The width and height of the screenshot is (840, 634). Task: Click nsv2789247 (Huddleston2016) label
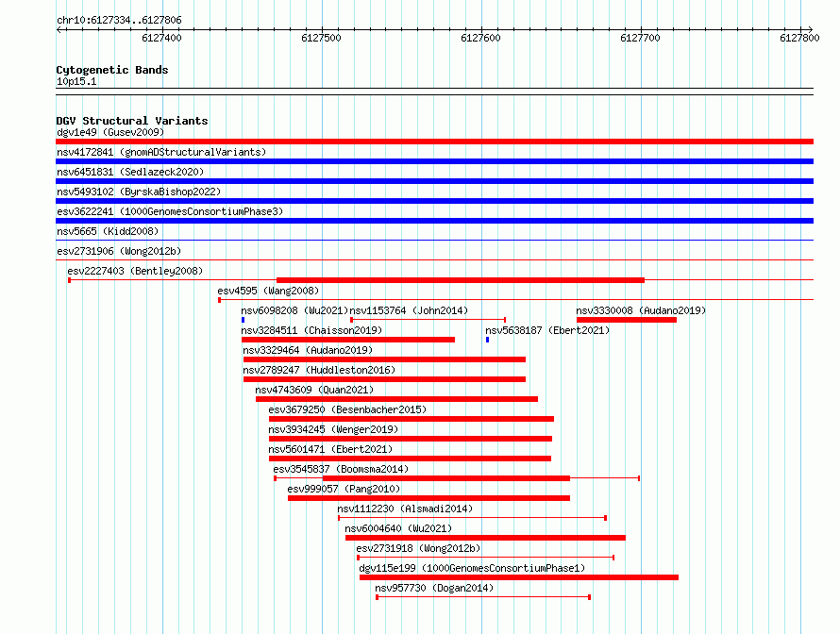(319, 370)
